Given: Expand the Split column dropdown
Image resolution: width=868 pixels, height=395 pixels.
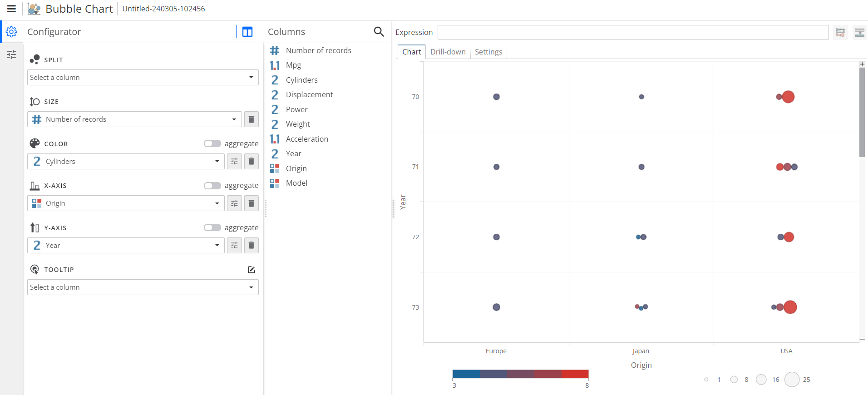Looking at the screenshot, I should pos(143,78).
